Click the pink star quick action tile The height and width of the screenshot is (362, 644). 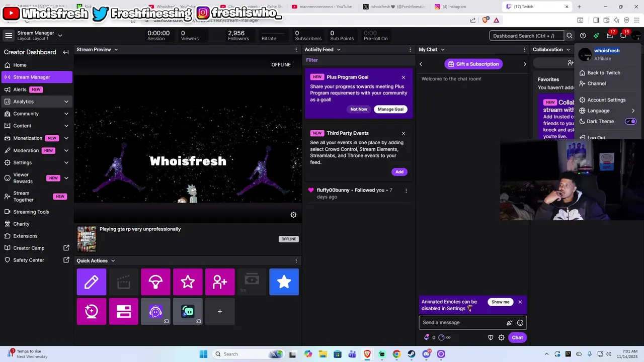(188, 282)
